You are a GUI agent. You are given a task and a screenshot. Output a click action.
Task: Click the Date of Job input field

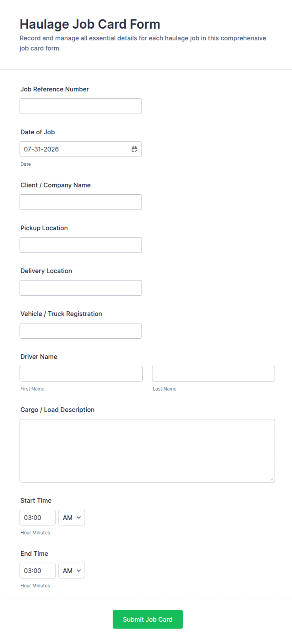click(81, 149)
